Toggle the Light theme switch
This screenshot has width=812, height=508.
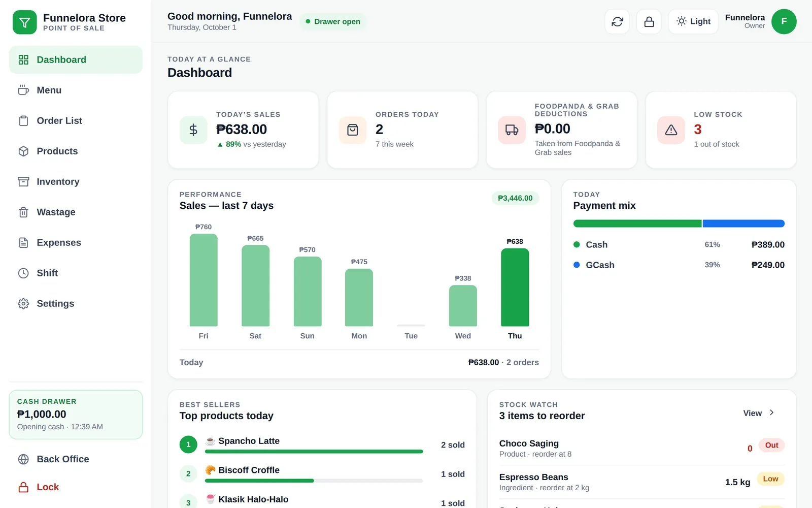point(693,22)
